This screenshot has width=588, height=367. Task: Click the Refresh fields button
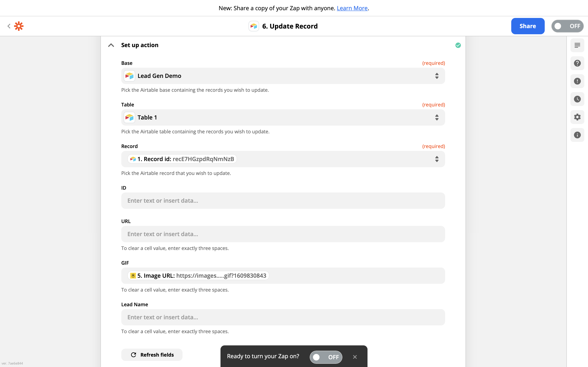coord(152,355)
